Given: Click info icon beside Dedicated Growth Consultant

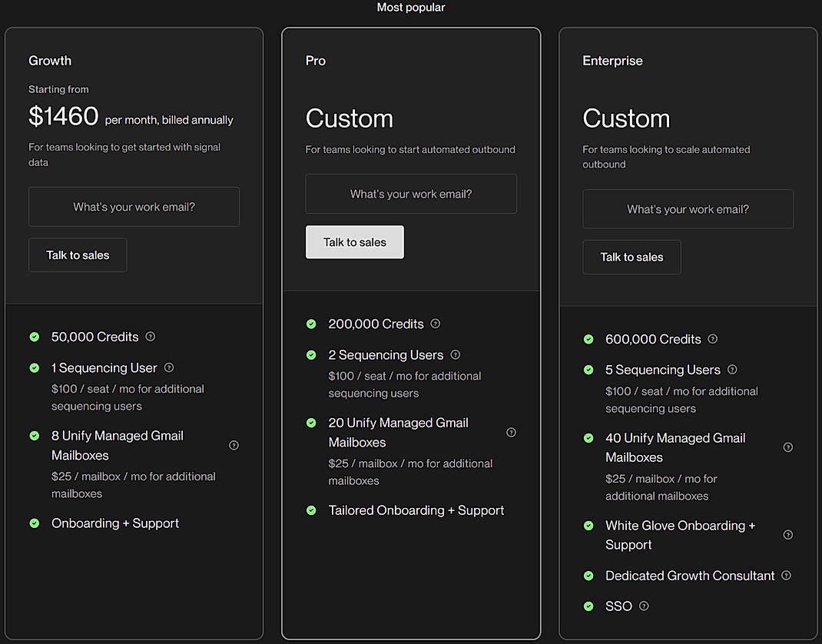Looking at the screenshot, I should (x=786, y=576).
